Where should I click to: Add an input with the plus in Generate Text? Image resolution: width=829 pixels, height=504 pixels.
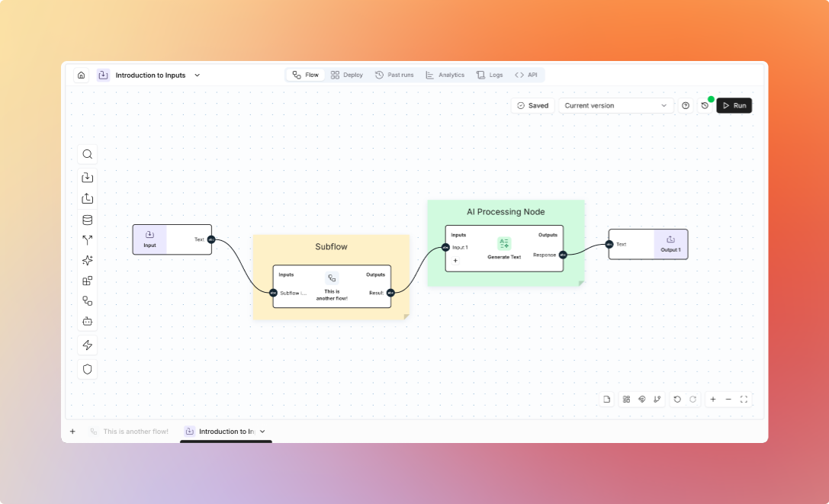coord(455,261)
